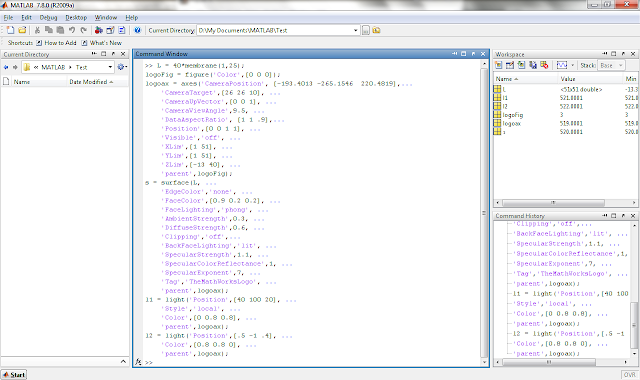Select the 'Style','local' line in Command History

tap(553, 304)
